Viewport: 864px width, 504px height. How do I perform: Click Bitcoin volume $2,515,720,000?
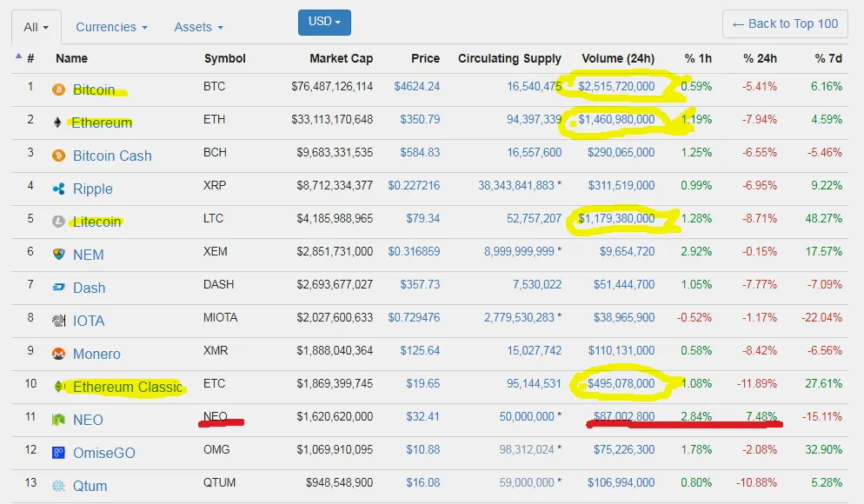[616, 87]
